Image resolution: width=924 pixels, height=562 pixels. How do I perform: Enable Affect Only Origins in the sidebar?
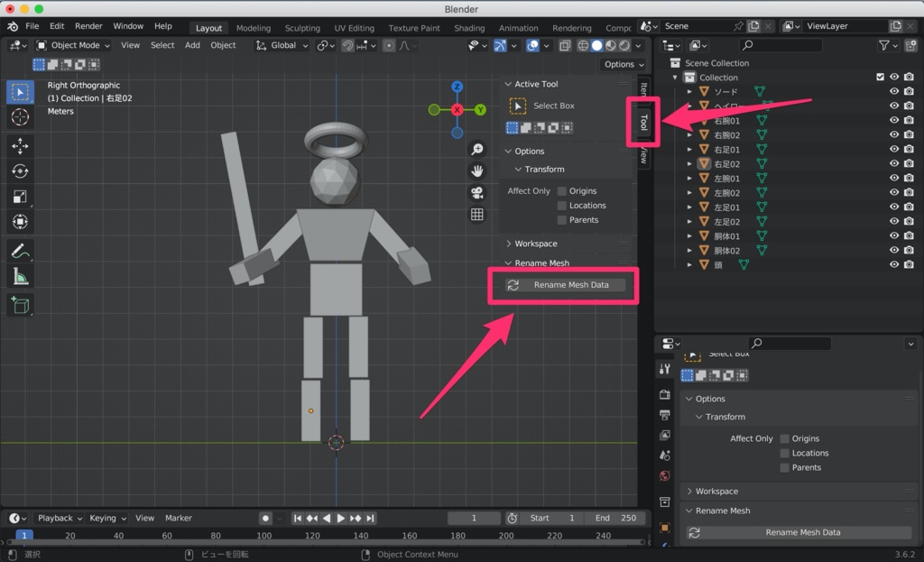point(562,191)
